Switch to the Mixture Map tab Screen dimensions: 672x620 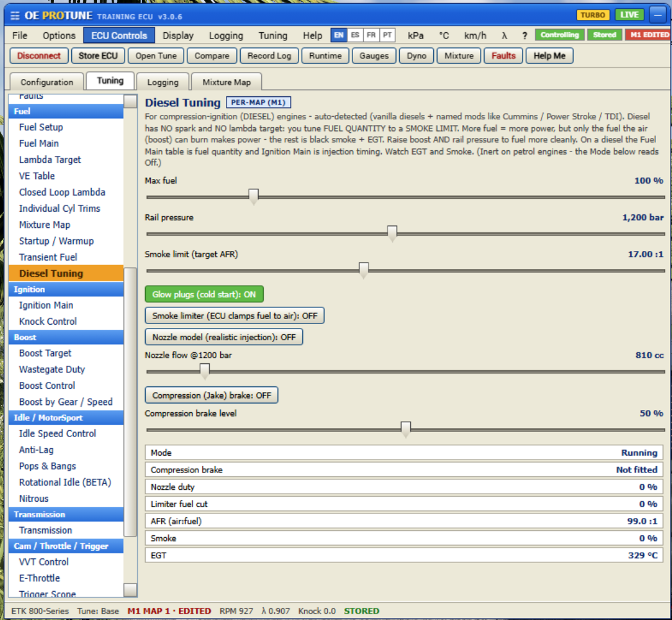click(x=227, y=82)
